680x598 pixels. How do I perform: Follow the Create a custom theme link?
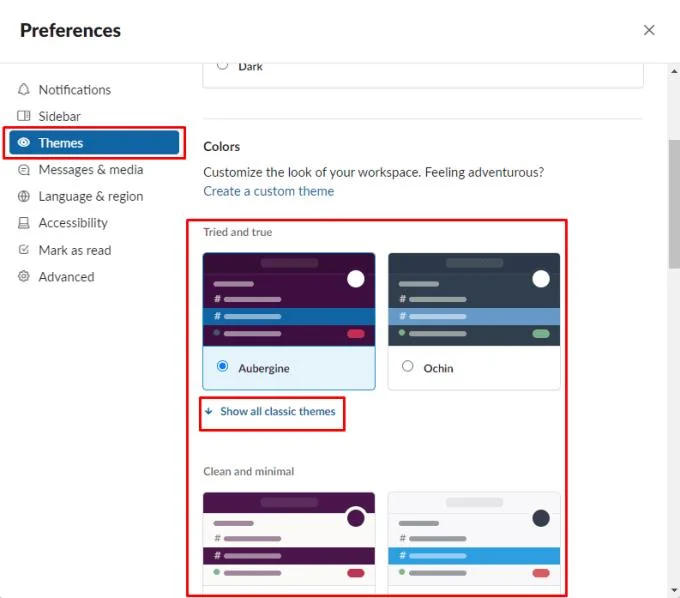(268, 191)
